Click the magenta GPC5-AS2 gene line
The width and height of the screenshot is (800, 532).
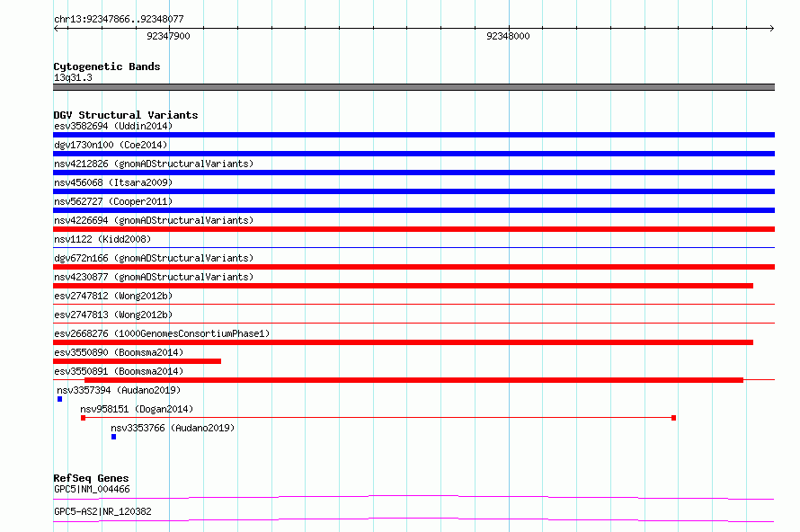(413, 519)
